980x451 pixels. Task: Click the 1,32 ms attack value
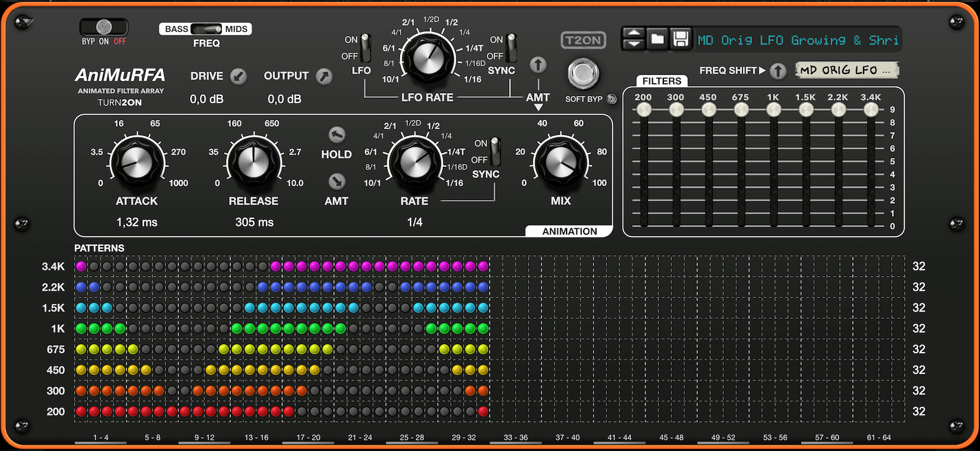[x=137, y=222]
